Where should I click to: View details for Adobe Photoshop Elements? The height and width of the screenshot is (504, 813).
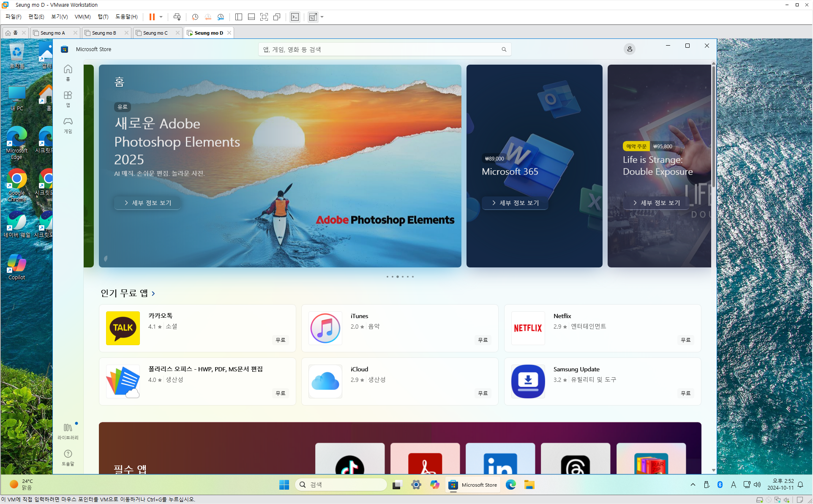147,203
